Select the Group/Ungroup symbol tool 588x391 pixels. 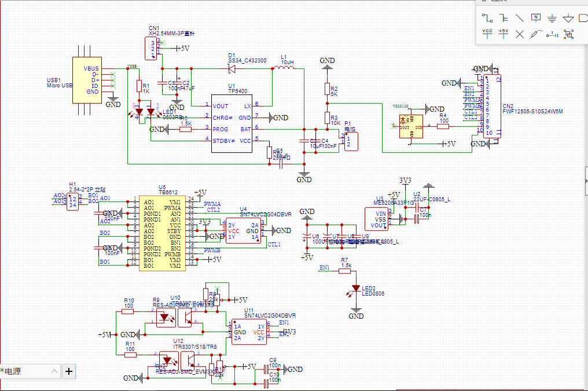(569, 35)
